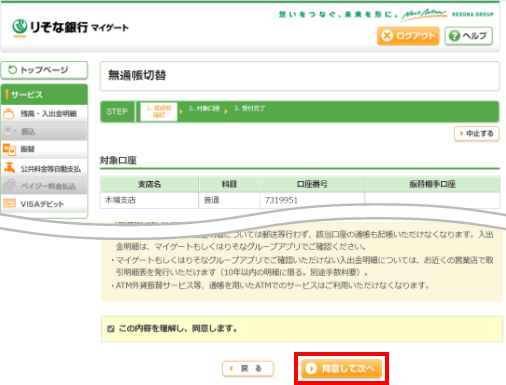Click the サービス sidebar header

click(44, 95)
